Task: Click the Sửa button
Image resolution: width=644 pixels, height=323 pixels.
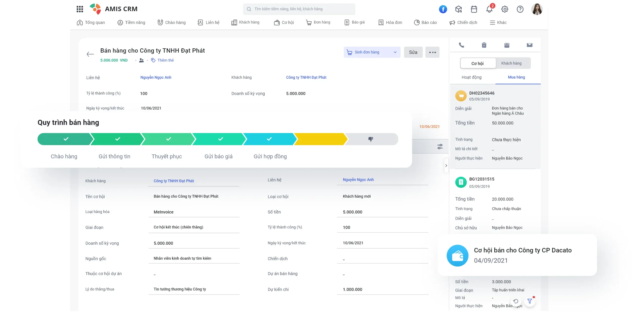Action: coord(413,52)
